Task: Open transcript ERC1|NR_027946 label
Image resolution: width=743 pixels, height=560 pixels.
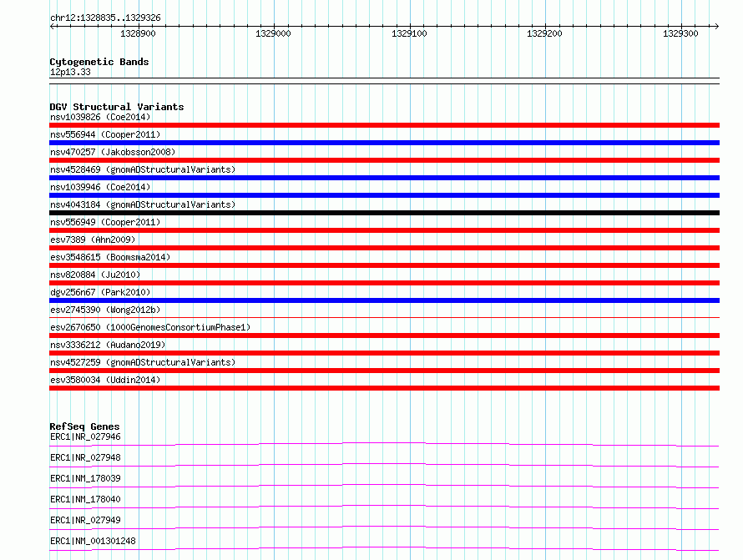Action: (x=85, y=436)
